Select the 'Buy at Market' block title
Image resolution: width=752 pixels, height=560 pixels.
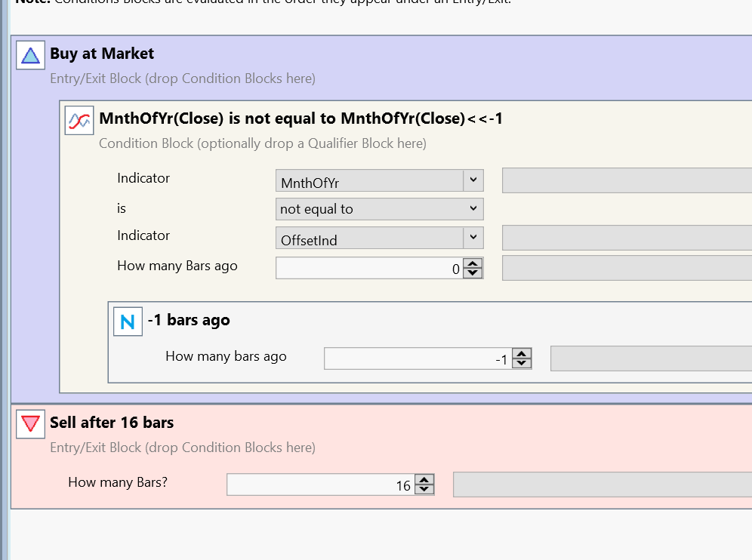coord(102,54)
